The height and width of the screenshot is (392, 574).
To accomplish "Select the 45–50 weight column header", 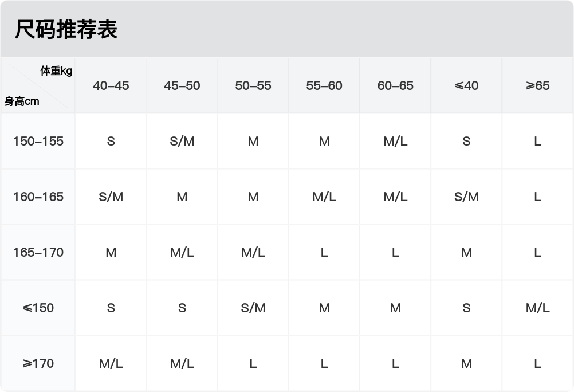I will click(x=182, y=85).
